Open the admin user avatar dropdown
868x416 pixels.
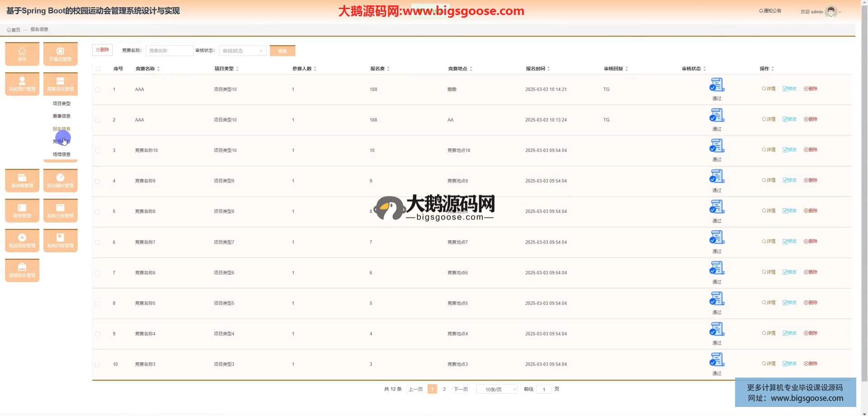tap(831, 12)
